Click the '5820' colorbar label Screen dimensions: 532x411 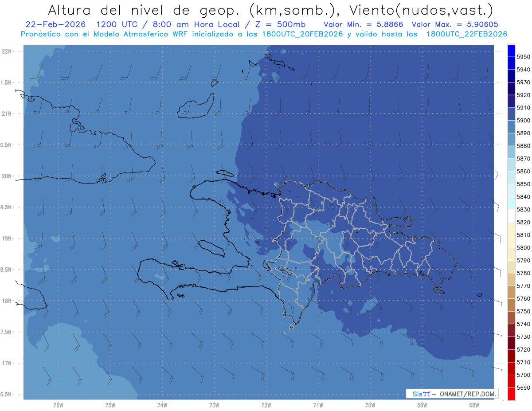click(x=523, y=222)
